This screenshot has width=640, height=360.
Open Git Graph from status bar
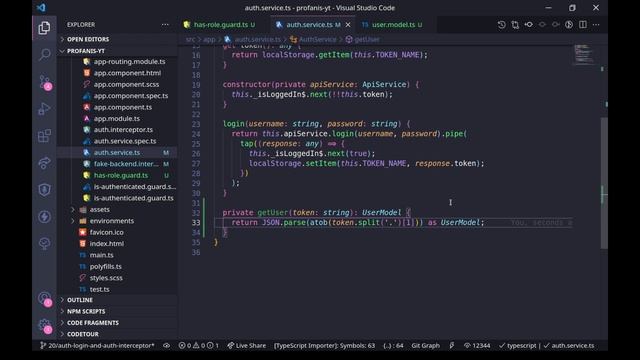425,345
